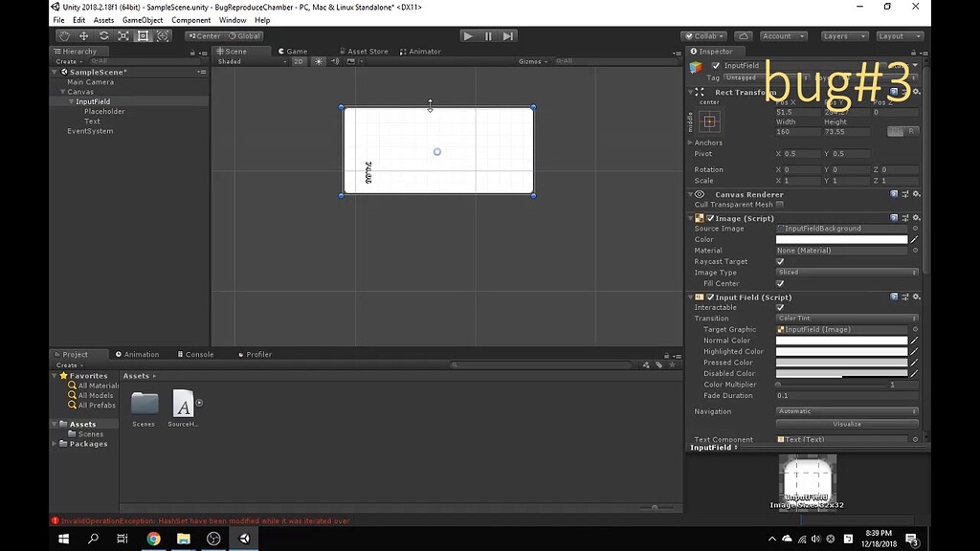Click the Step frame button
Image resolution: width=980 pixels, height=551 pixels.
click(x=510, y=35)
